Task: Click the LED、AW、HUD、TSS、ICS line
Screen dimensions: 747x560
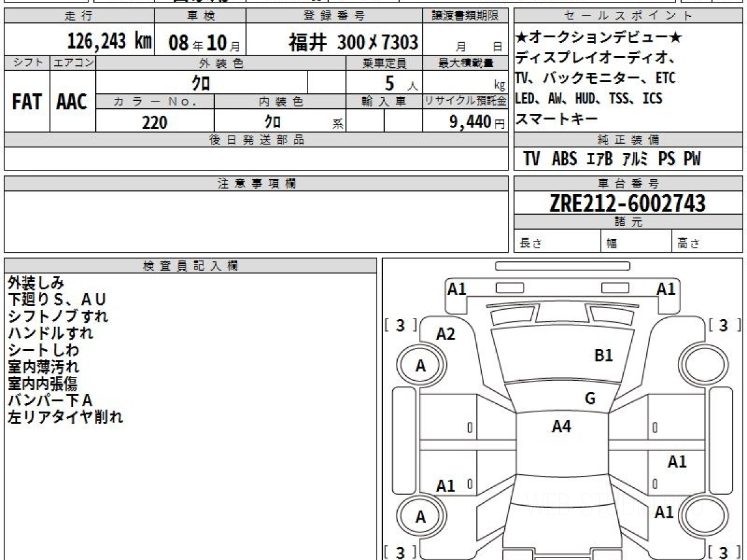Action: pos(589,98)
